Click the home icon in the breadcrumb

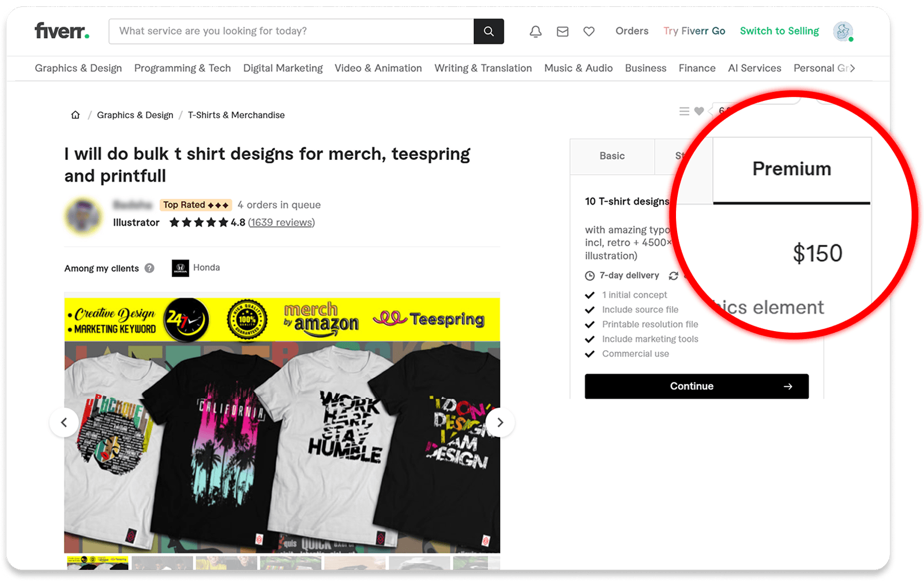(75, 114)
